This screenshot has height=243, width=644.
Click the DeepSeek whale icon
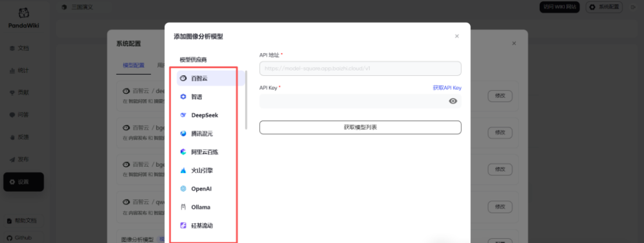point(183,115)
